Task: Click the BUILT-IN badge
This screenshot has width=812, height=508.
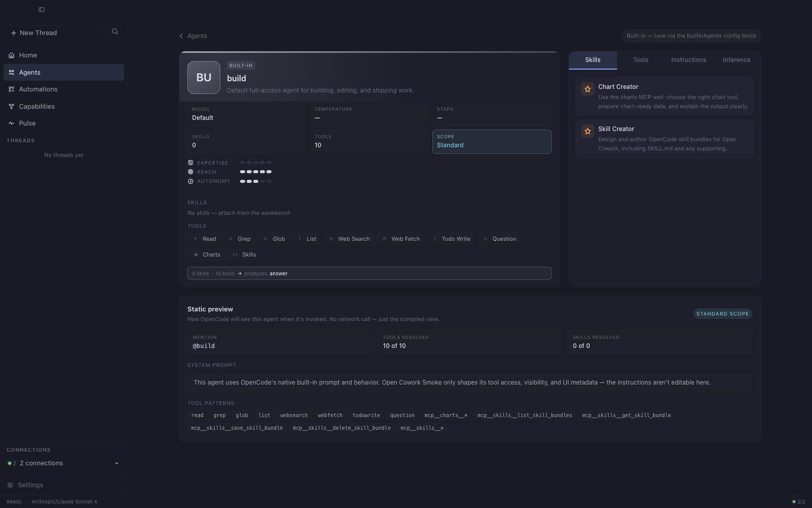Action: click(x=241, y=66)
